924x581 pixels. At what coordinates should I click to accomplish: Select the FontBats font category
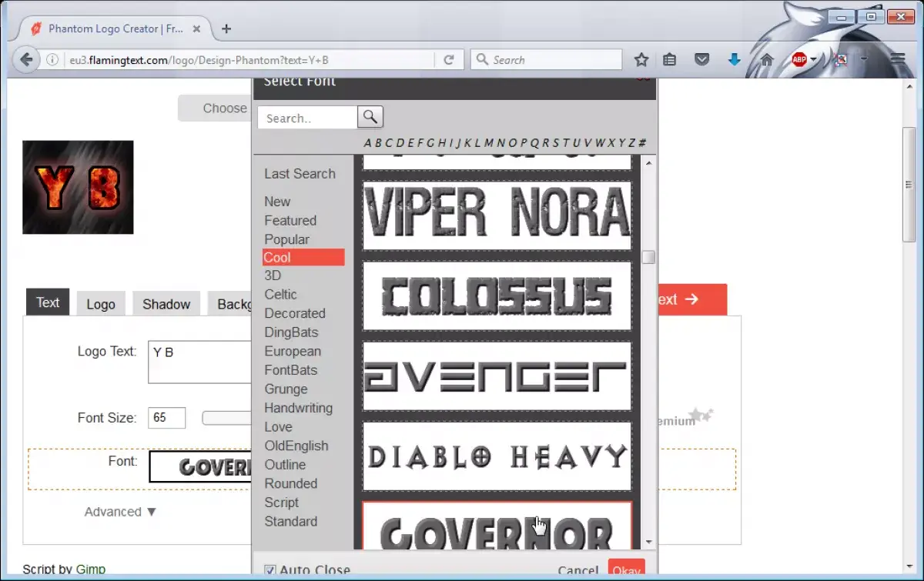click(291, 370)
